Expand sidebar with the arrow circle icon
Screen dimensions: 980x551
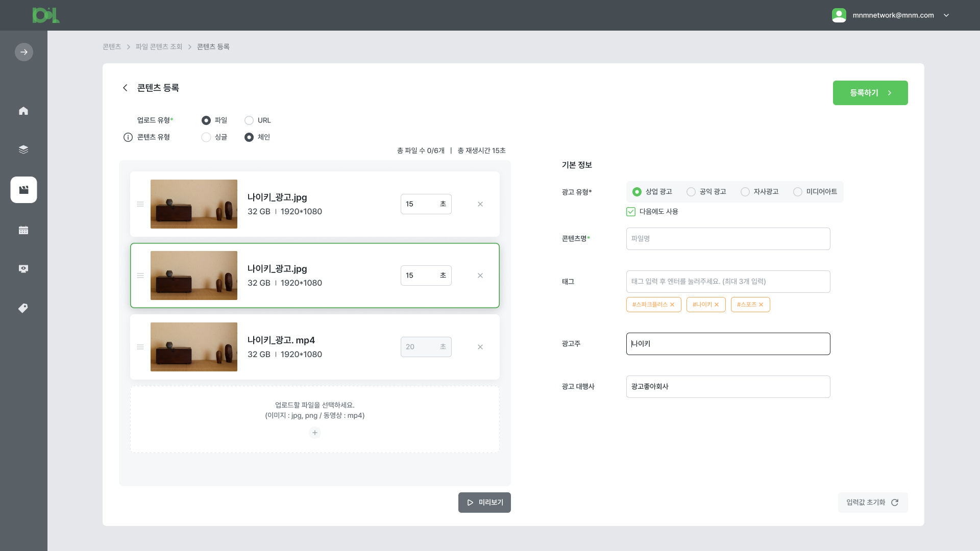pyautogui.click(x=24, y=52)
